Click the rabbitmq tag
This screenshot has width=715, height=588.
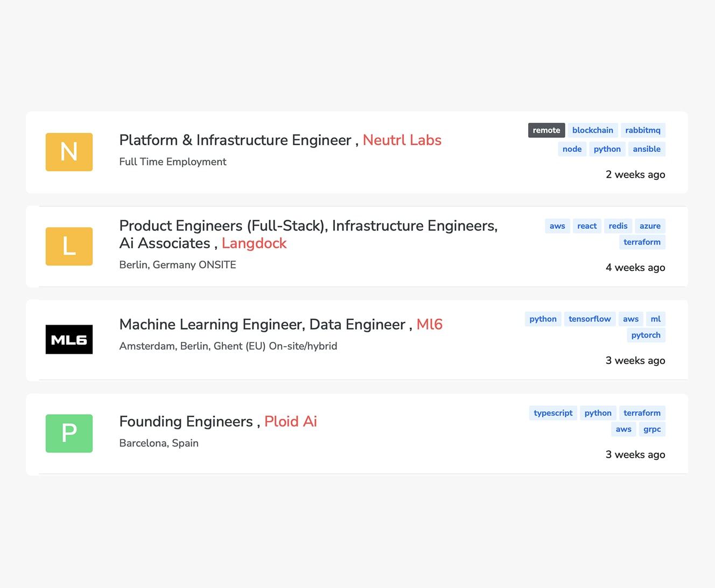coord(642,130)
